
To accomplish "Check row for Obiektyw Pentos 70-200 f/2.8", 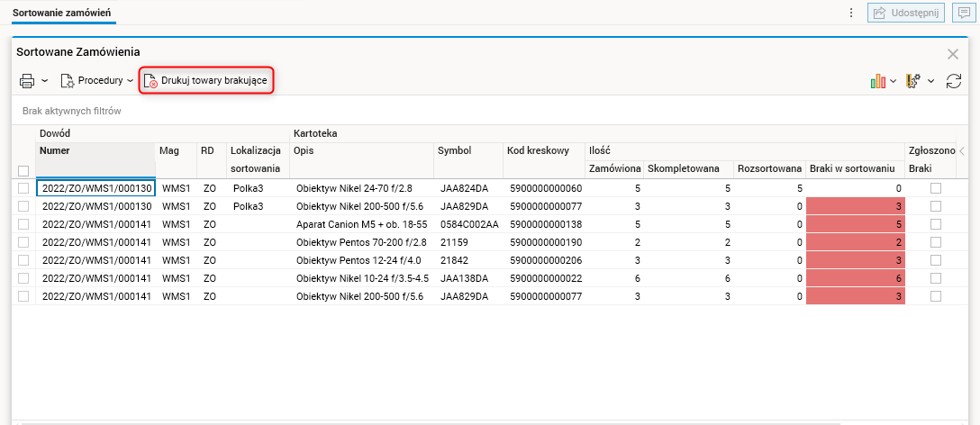I will (23, 242).
